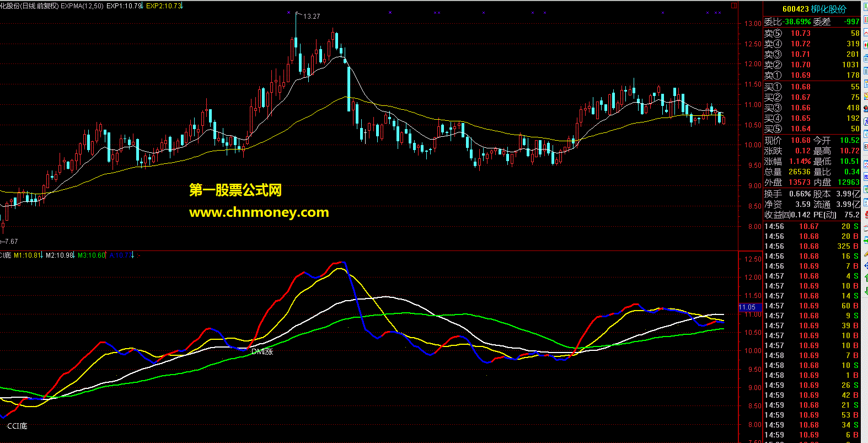Select the trade row with 9 S

coord(812,316)
